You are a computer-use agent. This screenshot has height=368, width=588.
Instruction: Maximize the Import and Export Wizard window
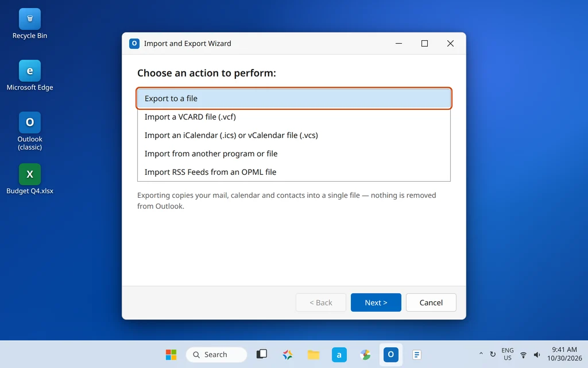(424, 44)
